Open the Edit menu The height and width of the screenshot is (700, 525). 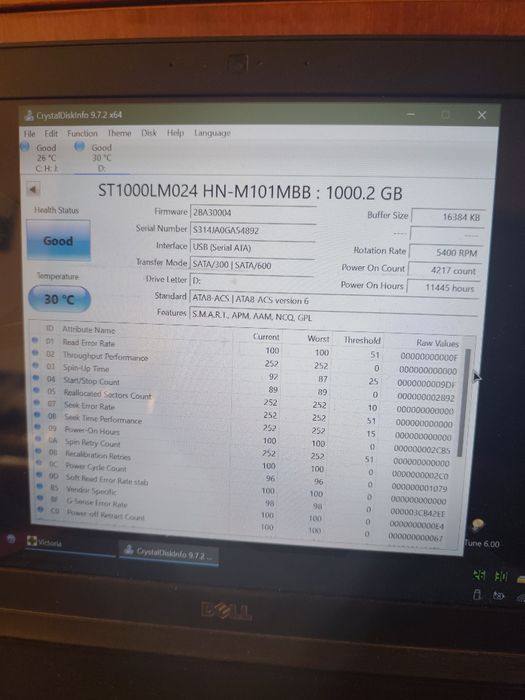tap(51, 133)
